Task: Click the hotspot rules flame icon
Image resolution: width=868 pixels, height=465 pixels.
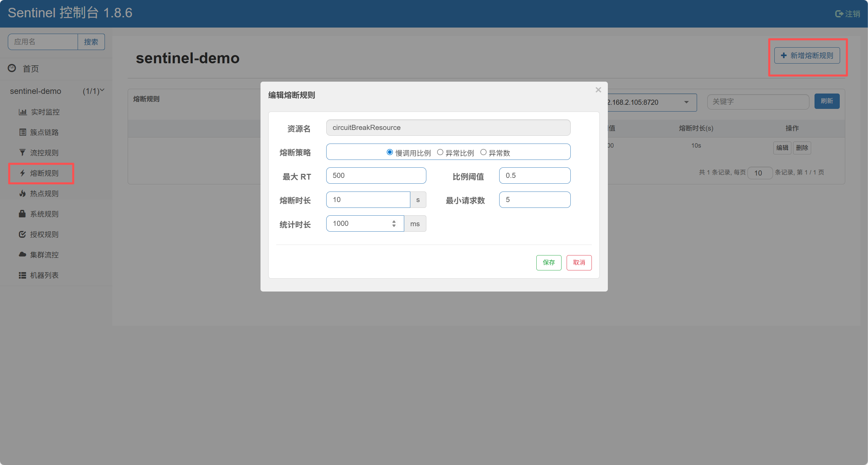Action: (22, 194)
